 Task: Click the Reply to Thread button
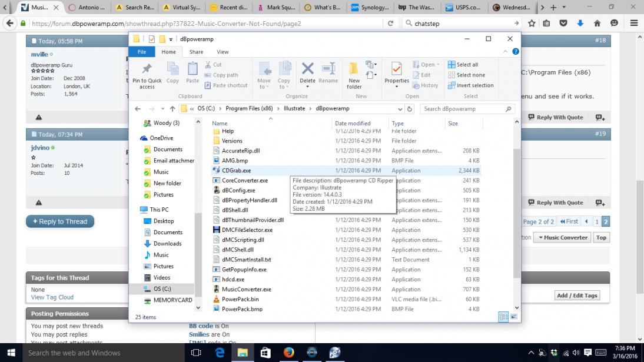(60, 222)
